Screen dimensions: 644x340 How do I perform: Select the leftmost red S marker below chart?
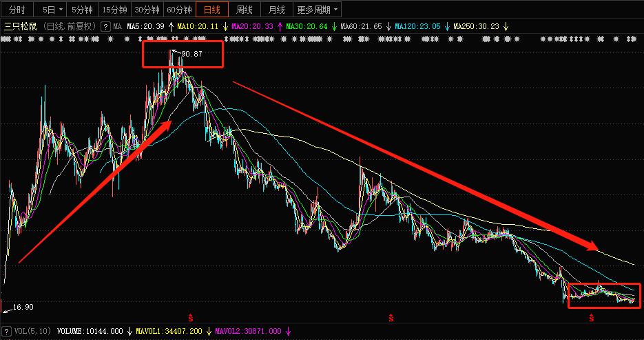click(191, 317)
